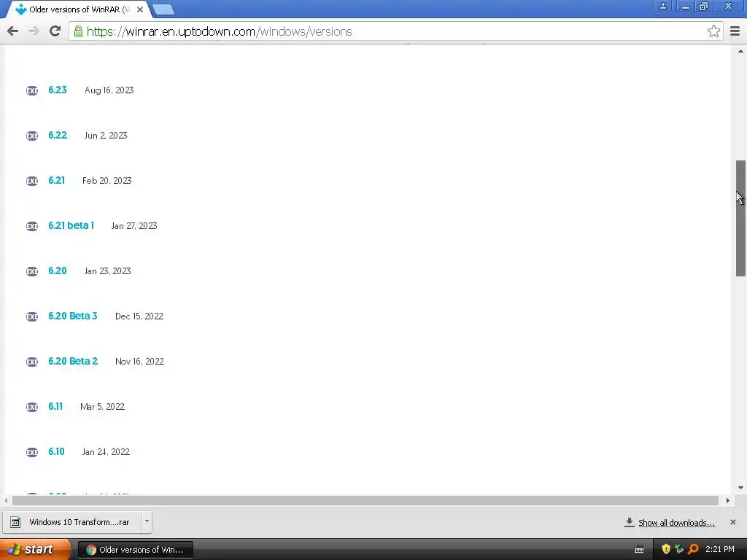Click the date Jan 24, 2022
Viewport: 747px width, 560px height.
tap(106, 452)
